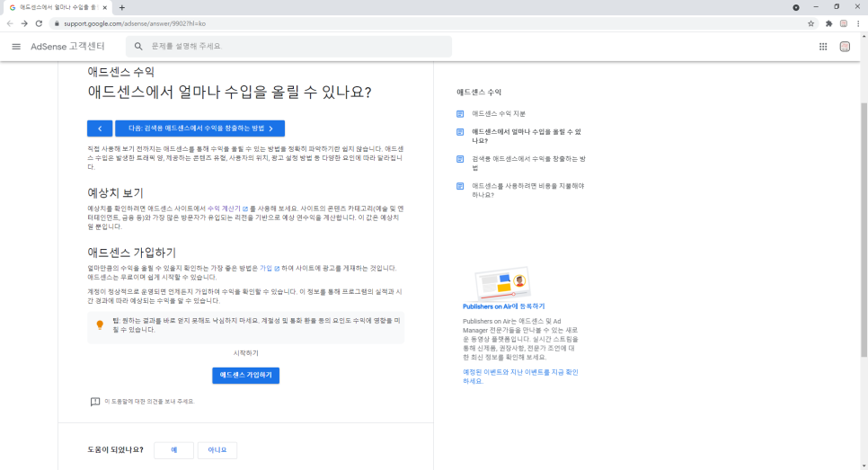Reload the current page

(x=39, y=23)
